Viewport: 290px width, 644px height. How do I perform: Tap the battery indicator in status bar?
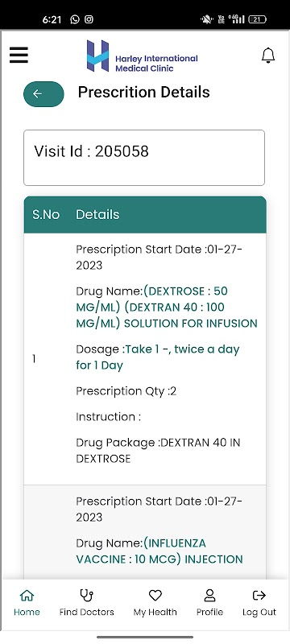(x=258, y=19)
